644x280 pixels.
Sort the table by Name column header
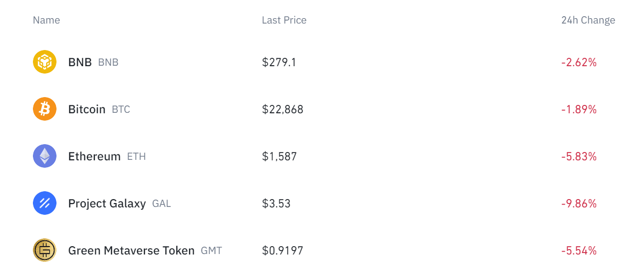[46, 20]
